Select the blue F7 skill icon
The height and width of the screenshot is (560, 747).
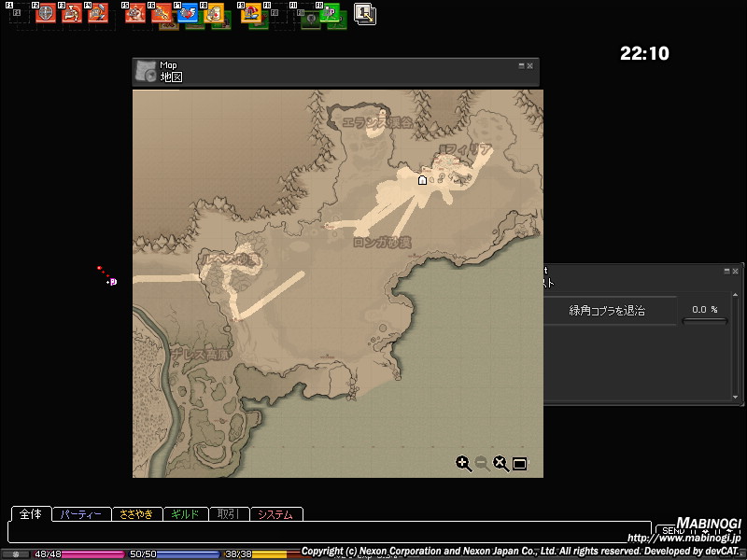[187, 13]
